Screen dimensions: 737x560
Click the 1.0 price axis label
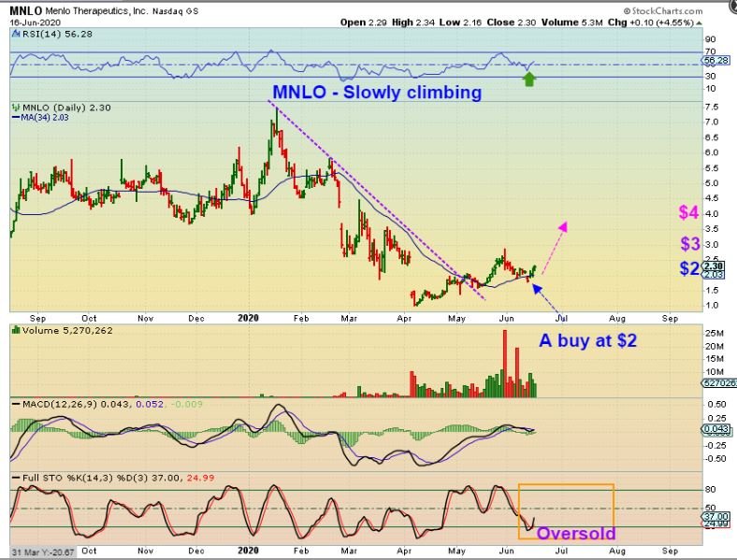[x=712, y=305]
